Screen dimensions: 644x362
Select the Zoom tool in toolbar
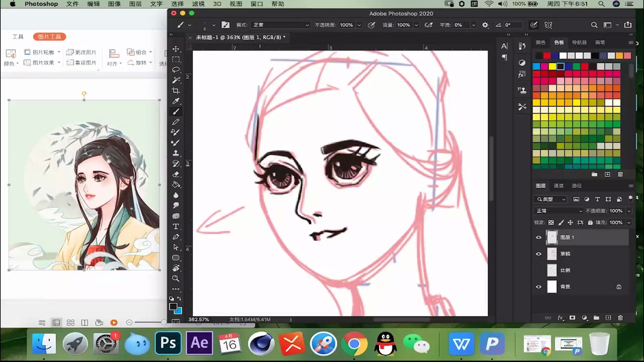(176, 279)
